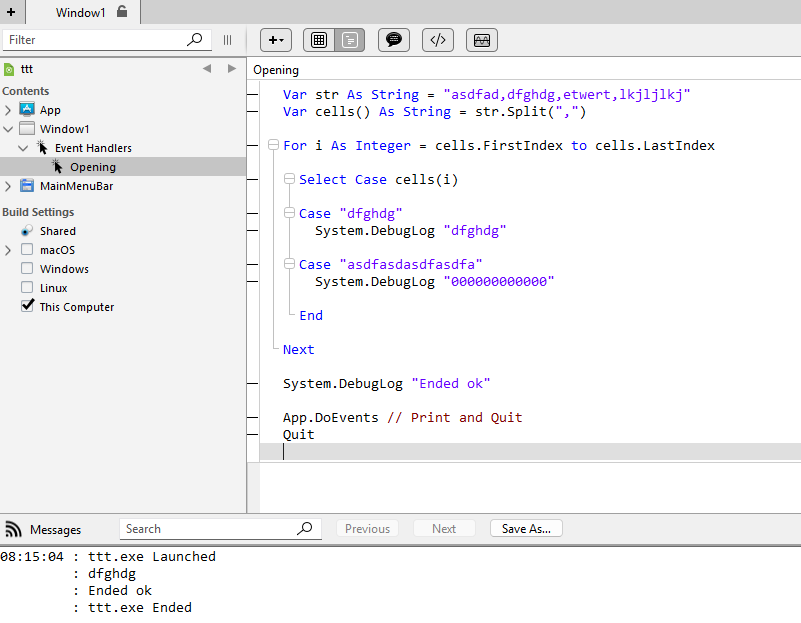Expand the MainMenuBar item
Viewport: 801px width, 623px height.
(8, 186)
